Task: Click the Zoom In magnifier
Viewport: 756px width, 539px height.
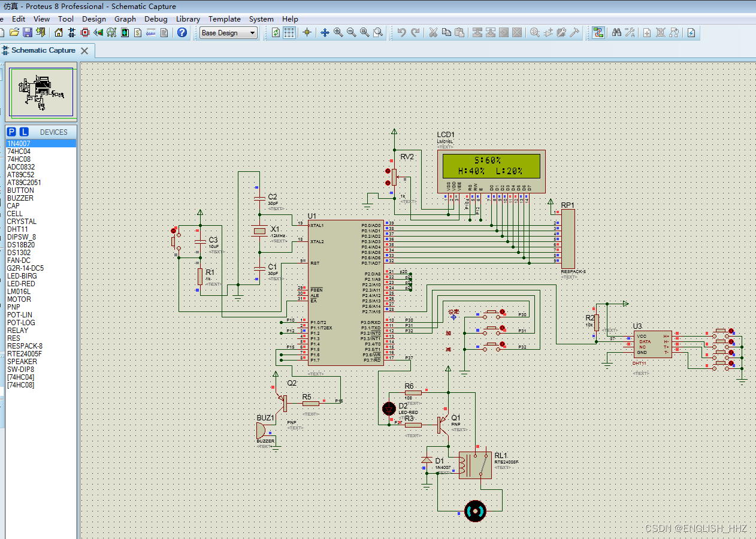Action: (338, 32)
